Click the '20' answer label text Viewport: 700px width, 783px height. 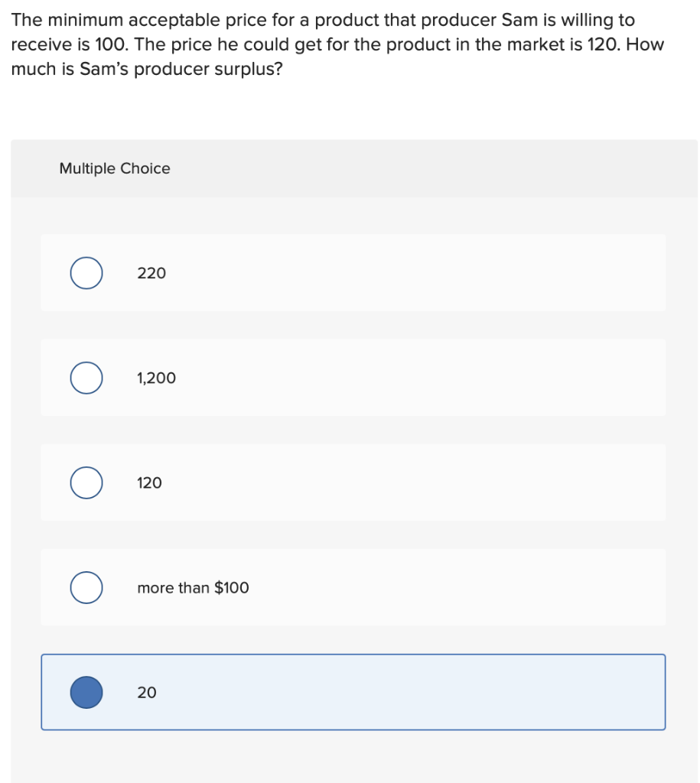tap(147, 693)
